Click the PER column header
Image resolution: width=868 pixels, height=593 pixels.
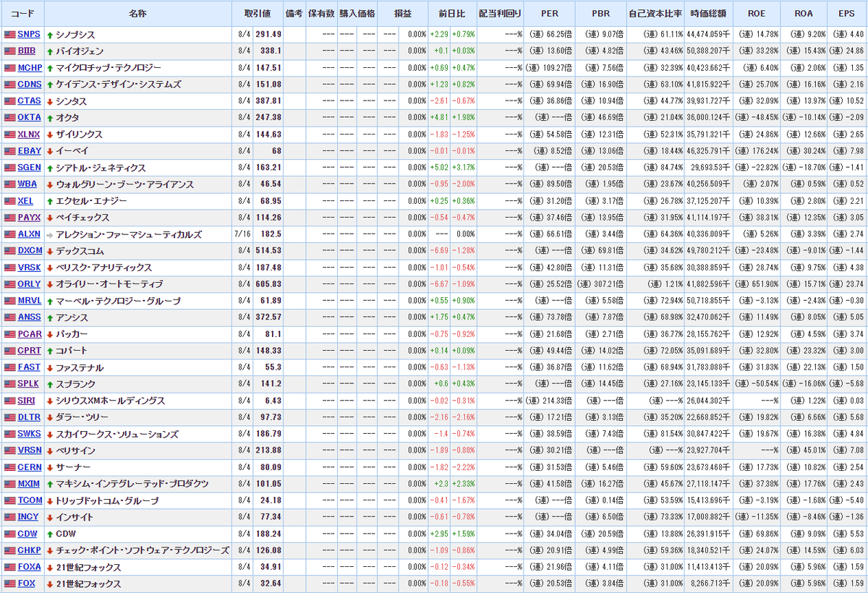pyautogui.click(x=550, y=14)
